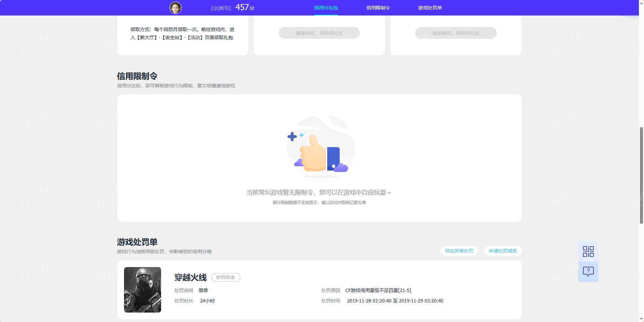644x322 pixels.
Task: Click the 穿越火线 game title
Action: pyautogui.click(x=190, y=277)
